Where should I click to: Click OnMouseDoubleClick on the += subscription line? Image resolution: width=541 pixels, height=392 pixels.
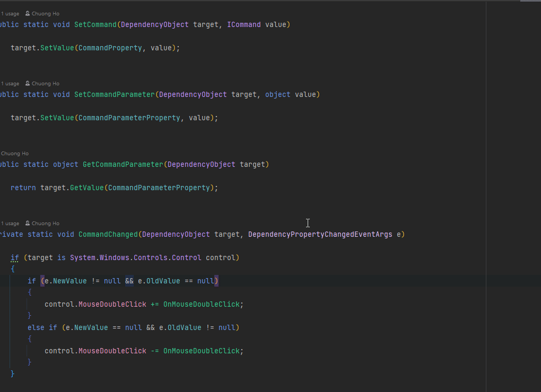pyautogui.click(x=202, y=304)
